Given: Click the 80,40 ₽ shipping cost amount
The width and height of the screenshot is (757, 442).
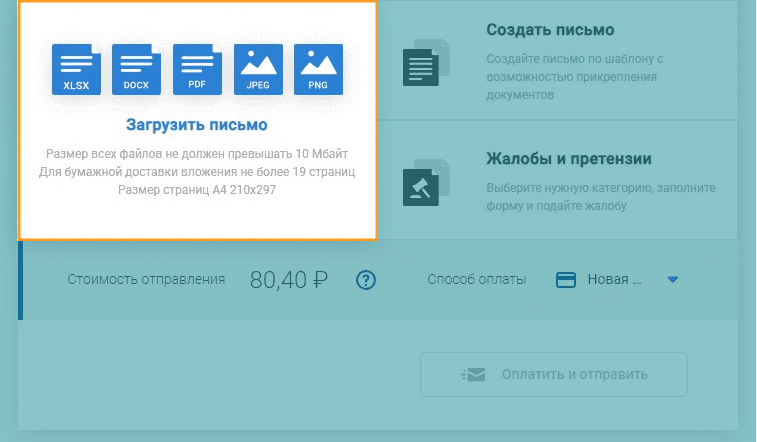Looking at the screenshot, I should click(289, 280).
